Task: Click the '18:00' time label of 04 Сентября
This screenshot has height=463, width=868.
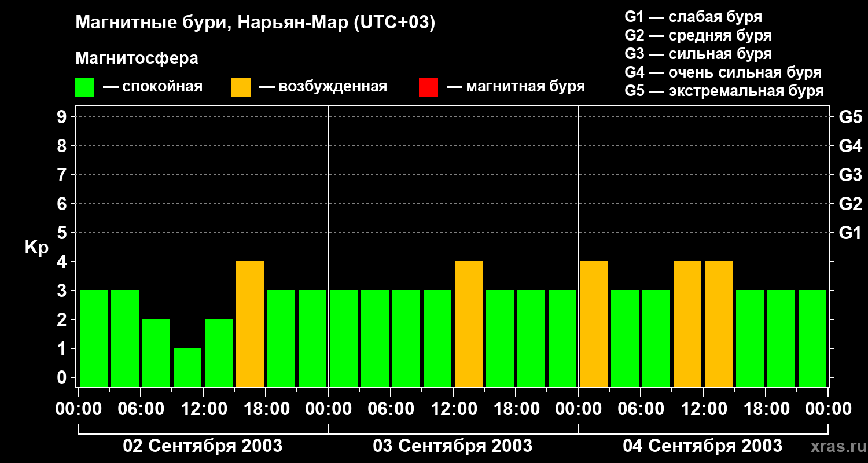Action: [x=766, y=409]
